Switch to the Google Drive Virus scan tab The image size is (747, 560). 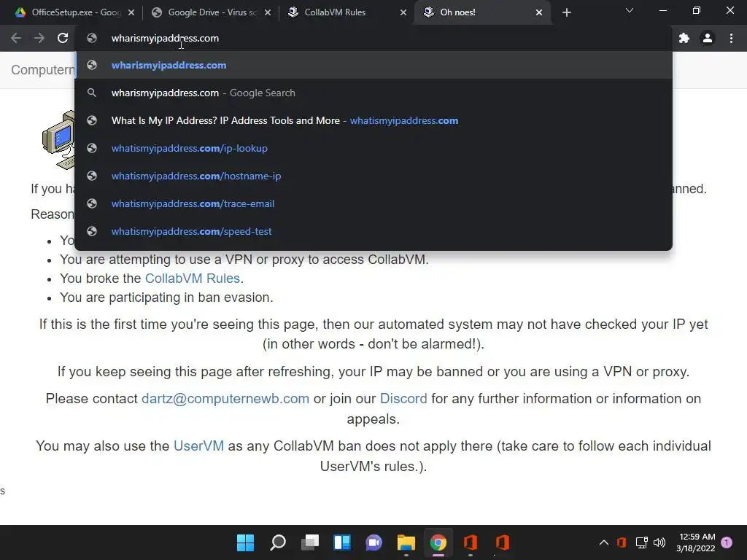(x=211, y=12)
